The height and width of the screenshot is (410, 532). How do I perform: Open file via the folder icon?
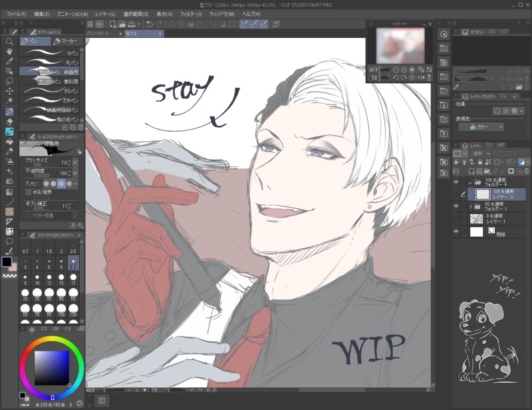pos(122,24)
